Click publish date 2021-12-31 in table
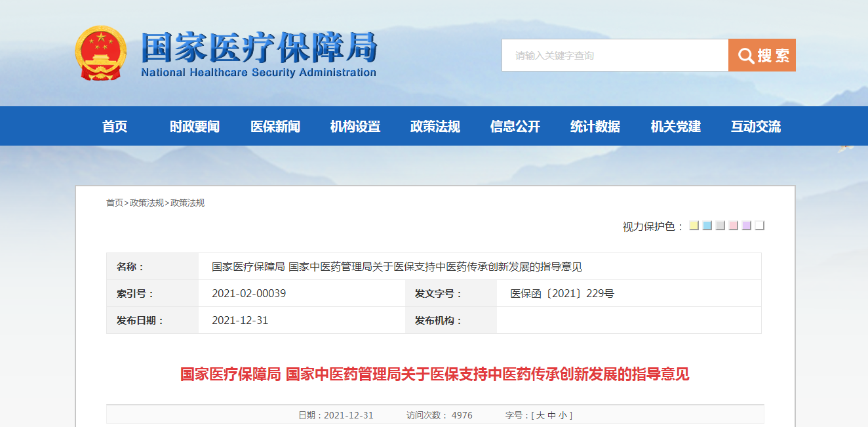Screen dimensions: 868x427 [240, 320]
